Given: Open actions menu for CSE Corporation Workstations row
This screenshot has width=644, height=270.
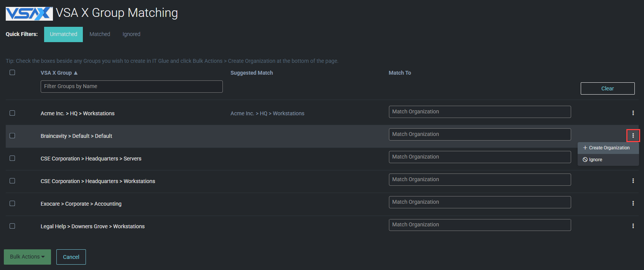Looking at the screenshot, I should point(633,181).
